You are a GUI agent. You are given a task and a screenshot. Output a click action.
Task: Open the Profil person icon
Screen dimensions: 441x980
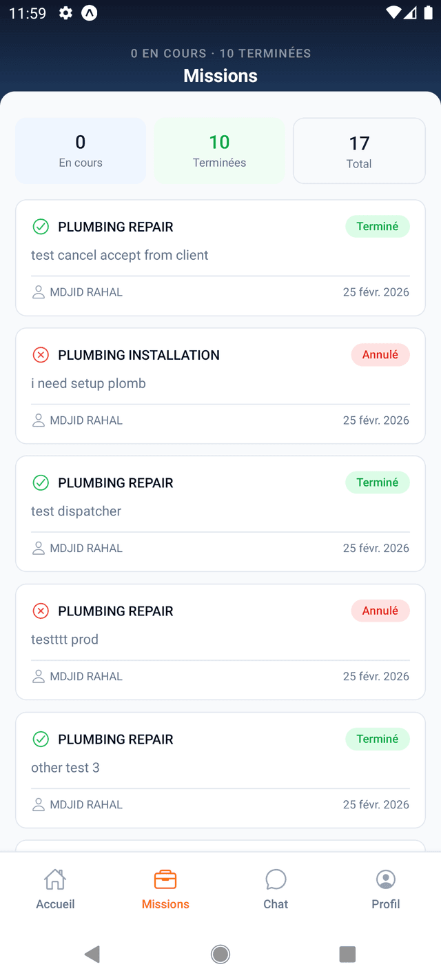(386, 879)
